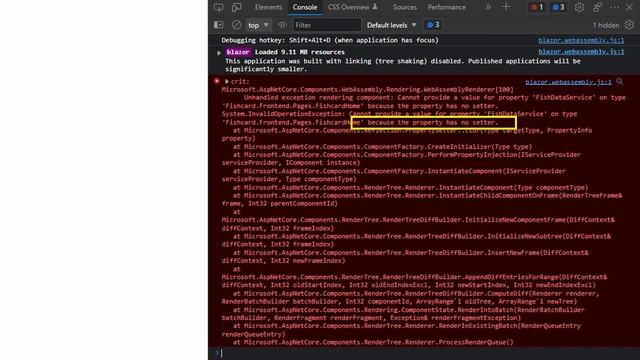This screenshot has height=360, width=640.
Task: Select 'System.InvalidOperationException' text
Action: 282,114
